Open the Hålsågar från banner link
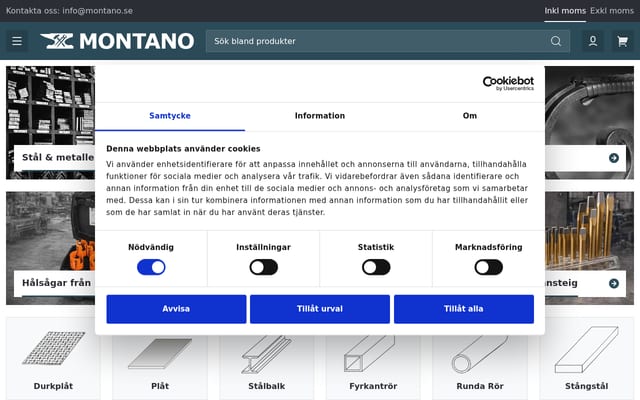640x400 pixels. tap(56, 283)
